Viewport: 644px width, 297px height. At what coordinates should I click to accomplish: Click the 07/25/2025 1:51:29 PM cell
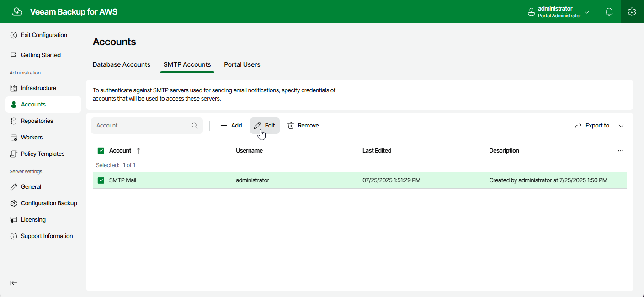[391, 180]
